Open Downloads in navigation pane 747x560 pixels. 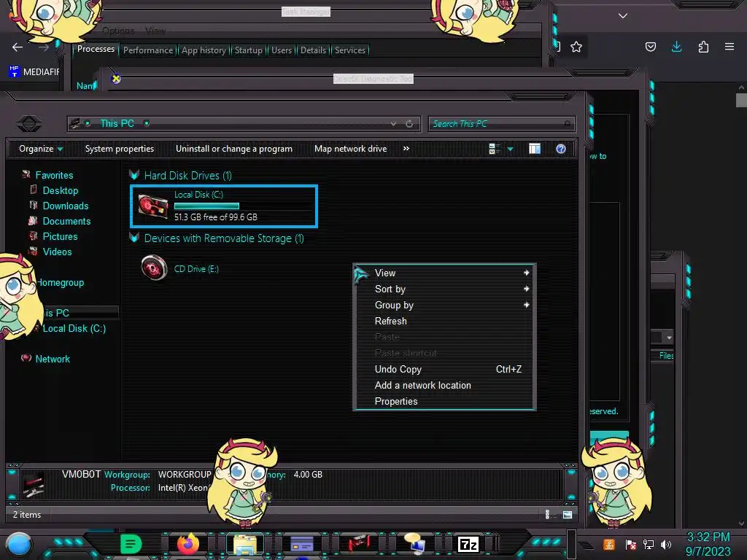66,206
